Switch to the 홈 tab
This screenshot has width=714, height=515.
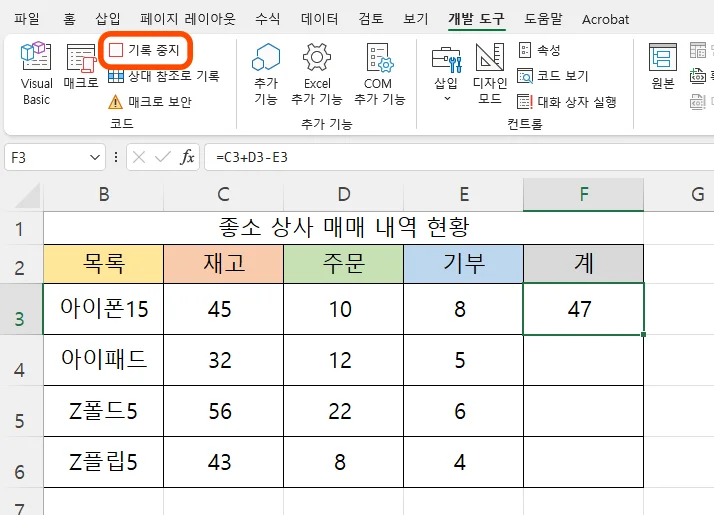(x=70, y=19)
